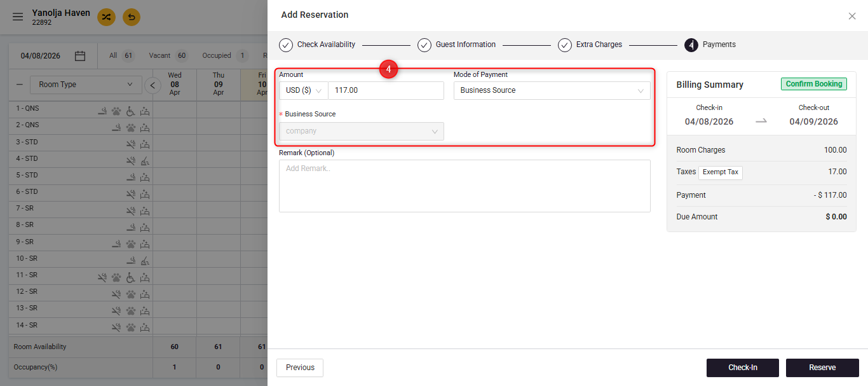This screenshot has height=386, width=868.
Task: Click the Thu 09 Apr column header
Action: coord(219,84)
